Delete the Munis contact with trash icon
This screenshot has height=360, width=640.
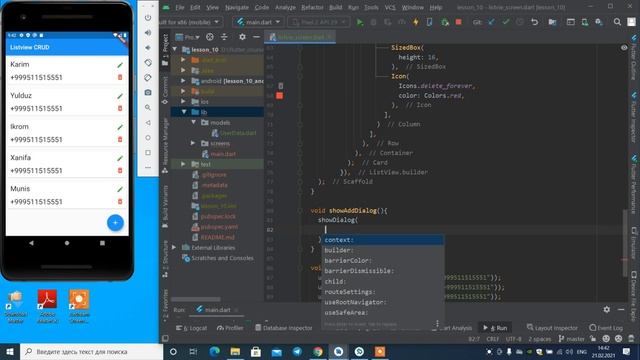coord(120,201)
